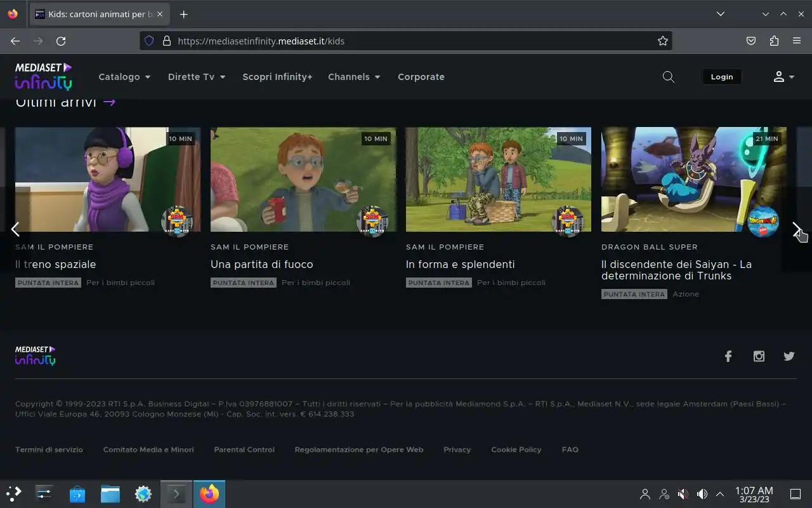
Task: Expand the Channels dropdown menu
Action: [354, 77]
